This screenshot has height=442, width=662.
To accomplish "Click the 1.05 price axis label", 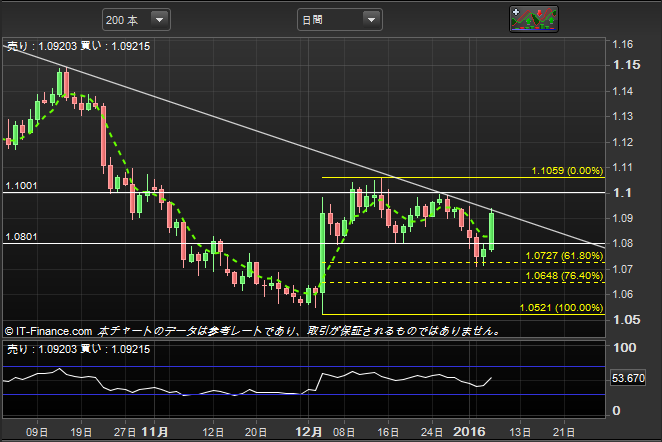I will point(627,320).
